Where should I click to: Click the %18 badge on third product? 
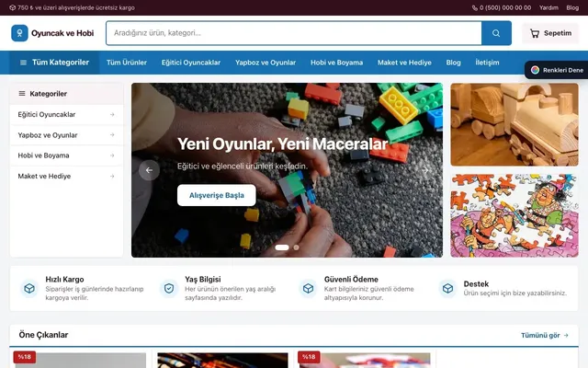click(309, 357)
